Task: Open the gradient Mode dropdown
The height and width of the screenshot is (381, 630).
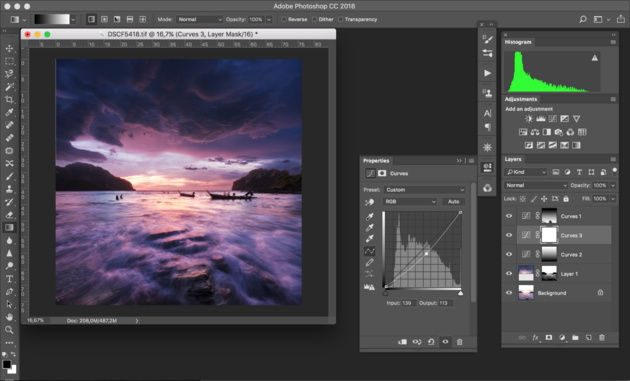Action: point(200,19)
